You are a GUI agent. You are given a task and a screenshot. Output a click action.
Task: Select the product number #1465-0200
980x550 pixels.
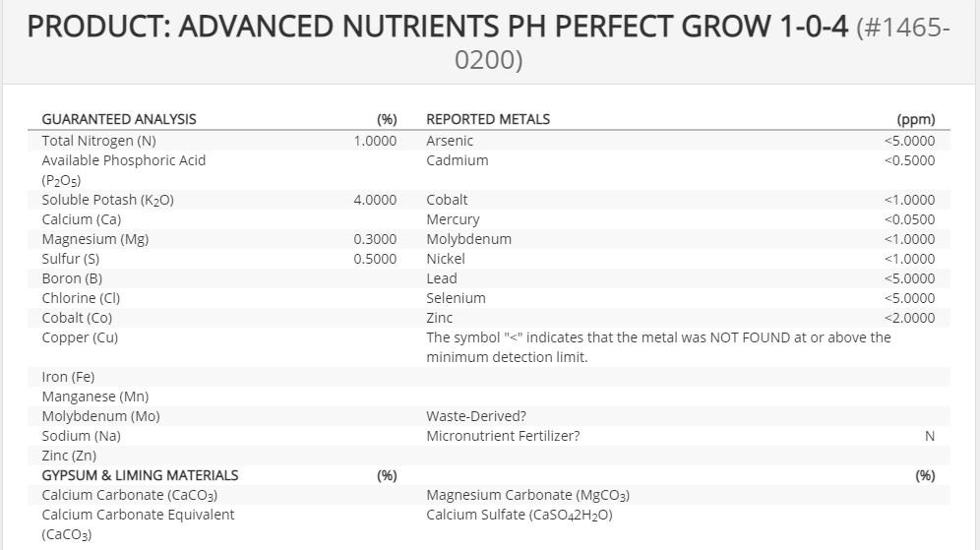[702, 43]
